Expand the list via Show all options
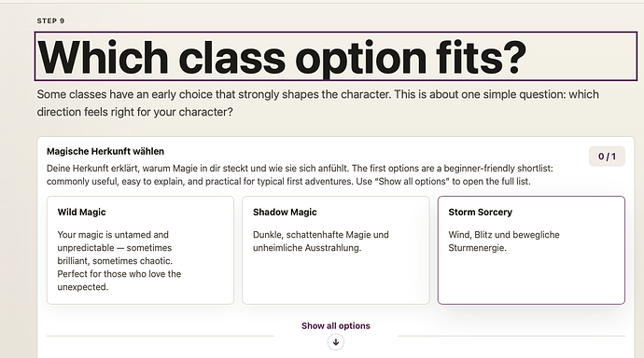This screenshot has width=644, height=358. pos(336,325)
